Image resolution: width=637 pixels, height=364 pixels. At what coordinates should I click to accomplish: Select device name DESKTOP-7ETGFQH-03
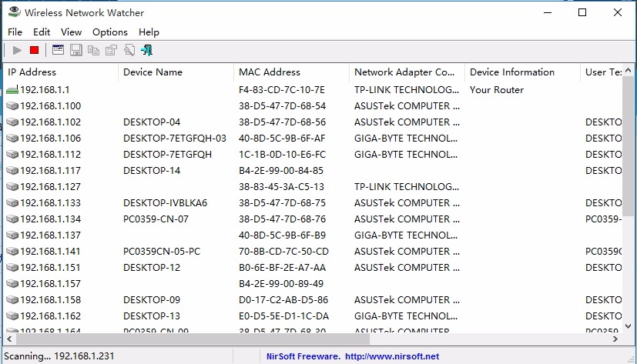[x=175, y=139]
